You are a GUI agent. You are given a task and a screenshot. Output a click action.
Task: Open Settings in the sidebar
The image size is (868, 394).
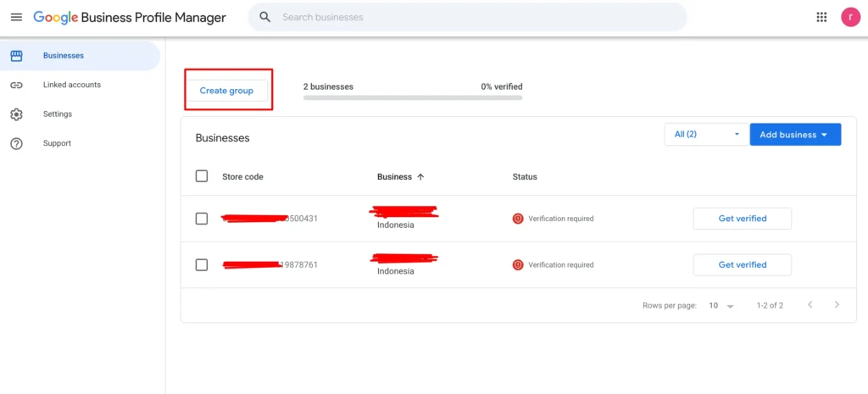pyautogui.click(x=81, y=114)
